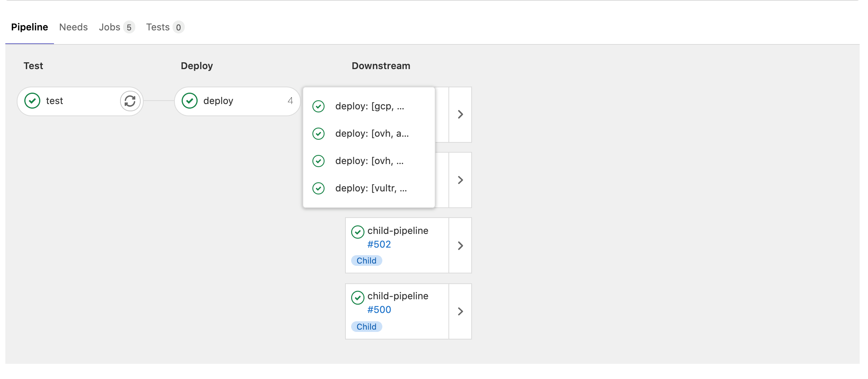
Task: Select the deploy: [gcp, ... job entry
Action: click(x=369, y=106)
